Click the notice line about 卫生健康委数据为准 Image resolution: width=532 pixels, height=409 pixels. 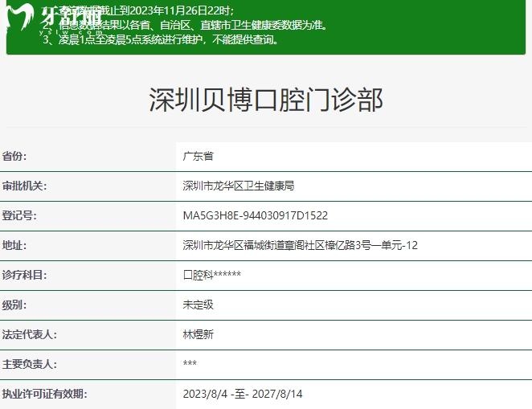[186, 25]
